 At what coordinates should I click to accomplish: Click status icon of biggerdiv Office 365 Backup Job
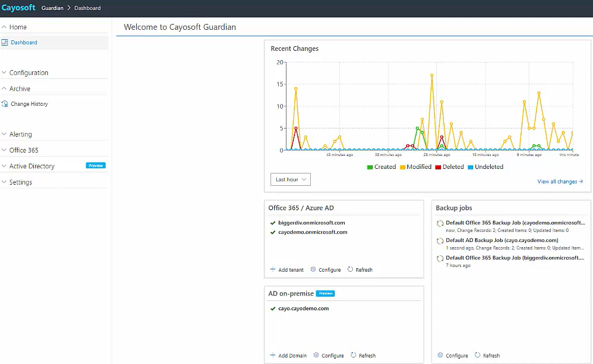pyautogui.click(x=440, y=259)
